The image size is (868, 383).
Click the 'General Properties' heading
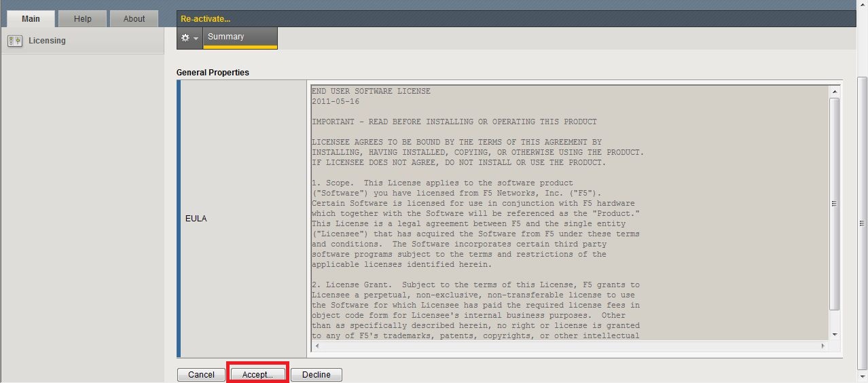213,73
